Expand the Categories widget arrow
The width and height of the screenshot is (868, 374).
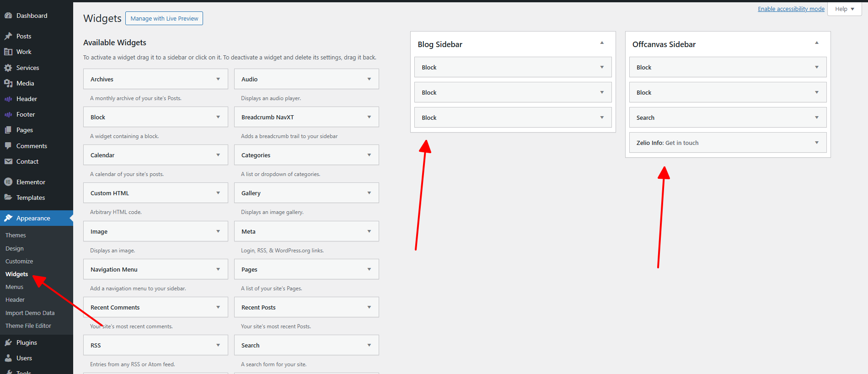click(369, 155)
